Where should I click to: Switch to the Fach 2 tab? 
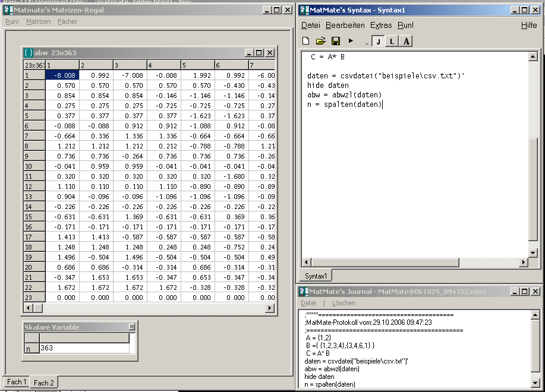[x=43, y=383]
